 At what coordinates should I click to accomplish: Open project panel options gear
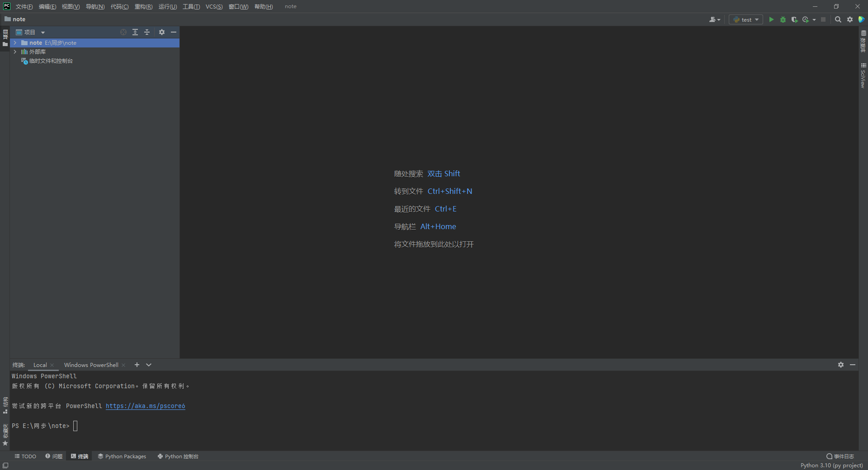click(162, 32)
